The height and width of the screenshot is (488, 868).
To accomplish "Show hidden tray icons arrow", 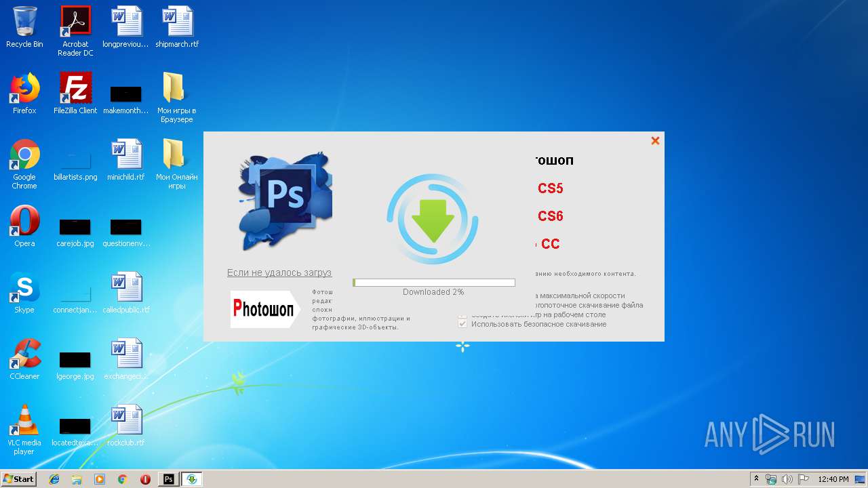I will click(x=756, y=479).
